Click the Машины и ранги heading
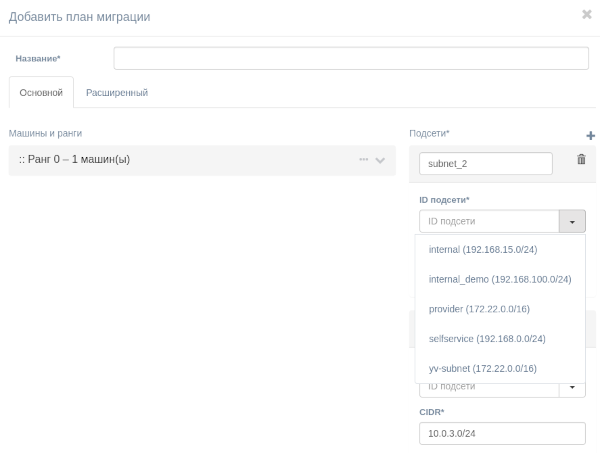This screenshot has height=453, width=600. click(x=45, y=133)
